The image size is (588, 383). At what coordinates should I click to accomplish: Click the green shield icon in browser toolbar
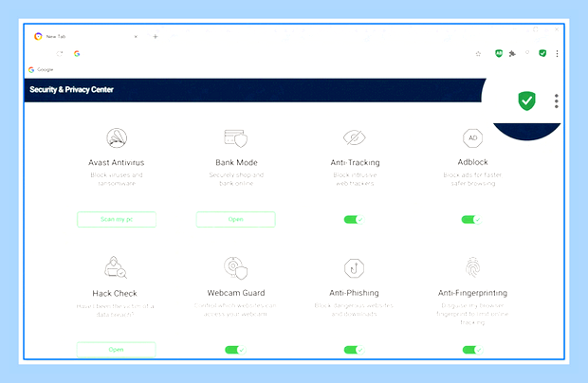pyautogui.click(x=542, y=54)
